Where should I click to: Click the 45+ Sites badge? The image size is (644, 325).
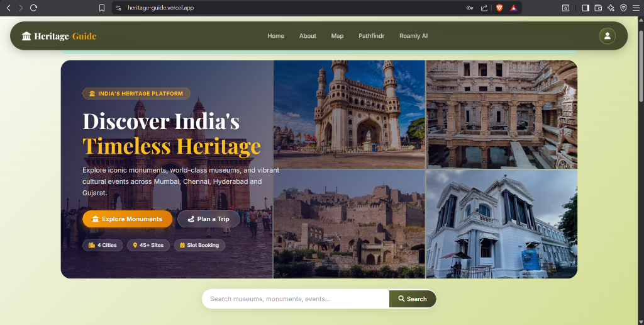pos(148,245)
